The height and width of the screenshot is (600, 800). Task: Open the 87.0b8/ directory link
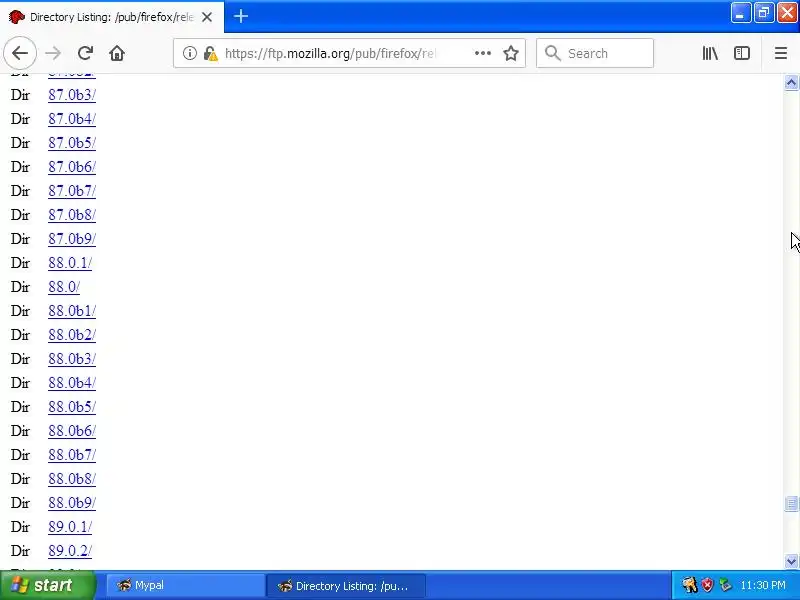(72, 215)
